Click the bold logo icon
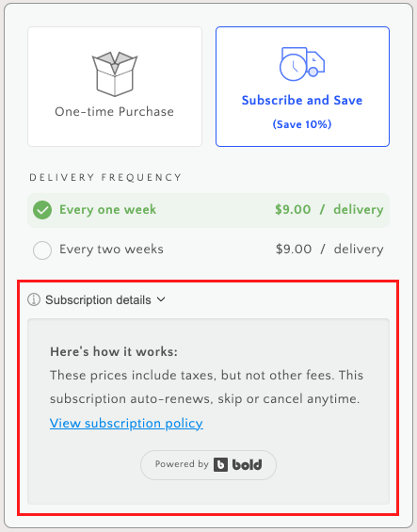This screenshot has width=417, height=532. coord(220,464)
